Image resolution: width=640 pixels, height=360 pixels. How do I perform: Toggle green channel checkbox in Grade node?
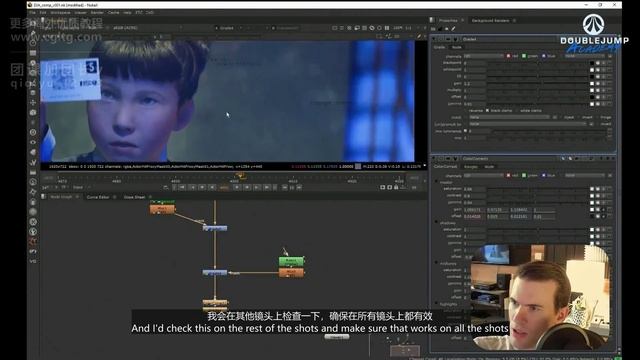(x=524, y=56)
